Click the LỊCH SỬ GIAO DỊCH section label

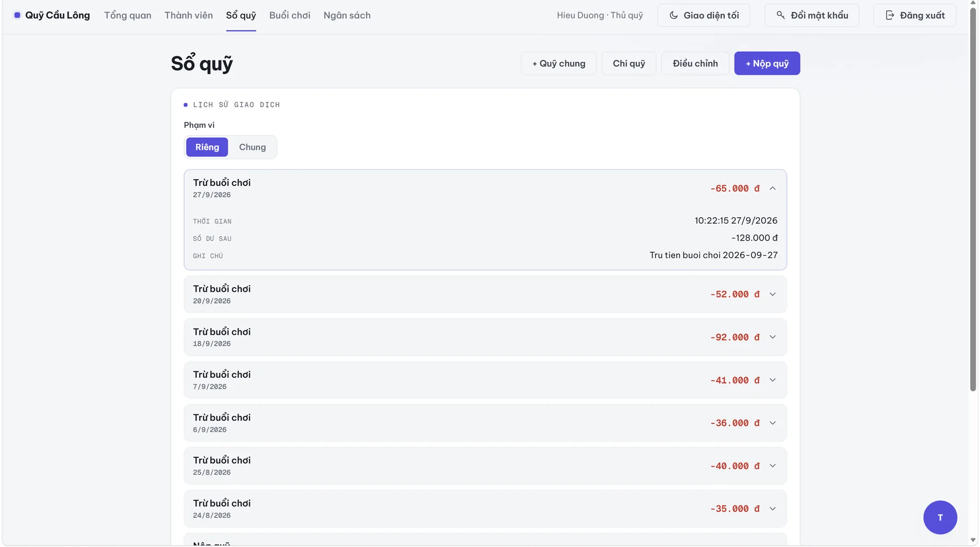click(236, 105)
